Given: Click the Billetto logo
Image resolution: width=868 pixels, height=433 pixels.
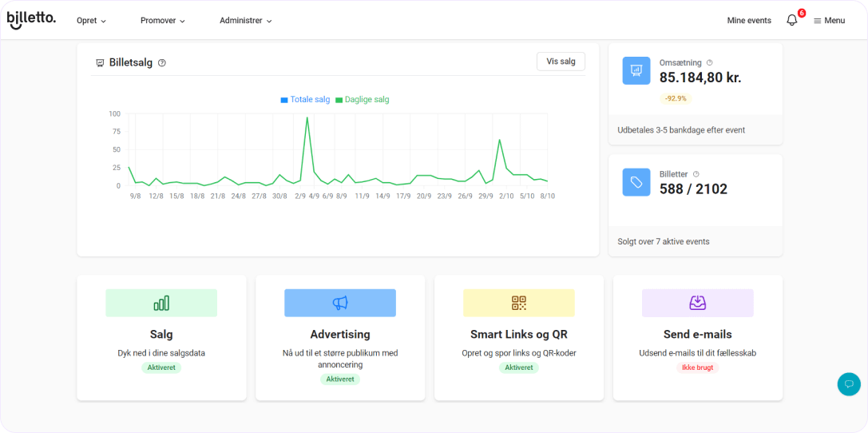Looking at the screenshot, I should [31, 20].
